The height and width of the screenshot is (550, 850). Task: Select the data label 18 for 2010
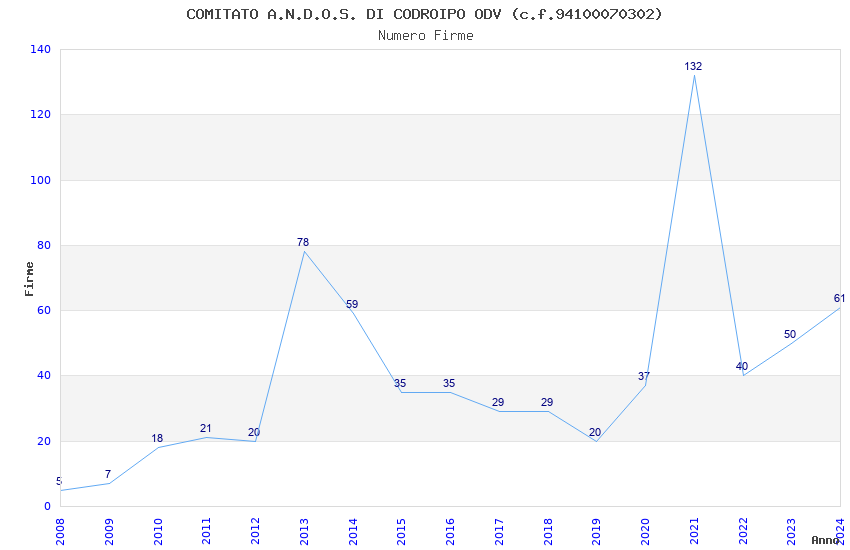[157, 438]
